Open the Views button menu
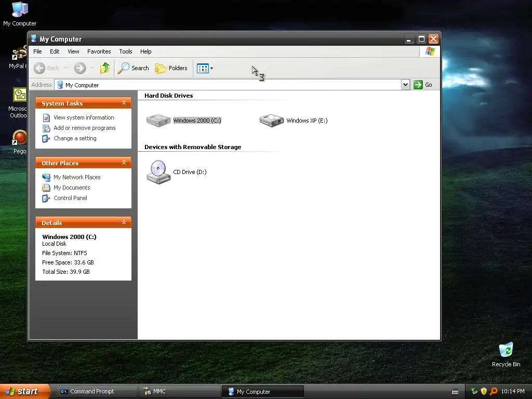The image size is (532, 399). click(205, 68)
